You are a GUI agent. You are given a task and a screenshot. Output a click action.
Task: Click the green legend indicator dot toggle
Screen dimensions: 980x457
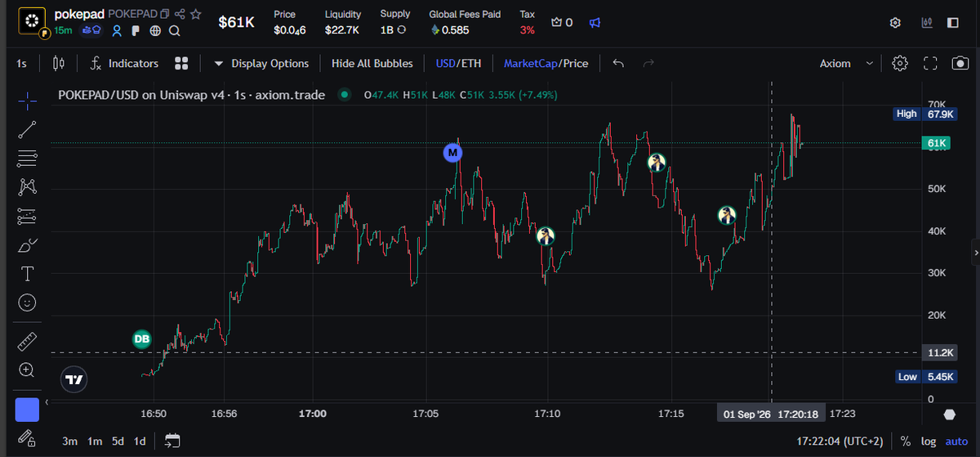345,95
